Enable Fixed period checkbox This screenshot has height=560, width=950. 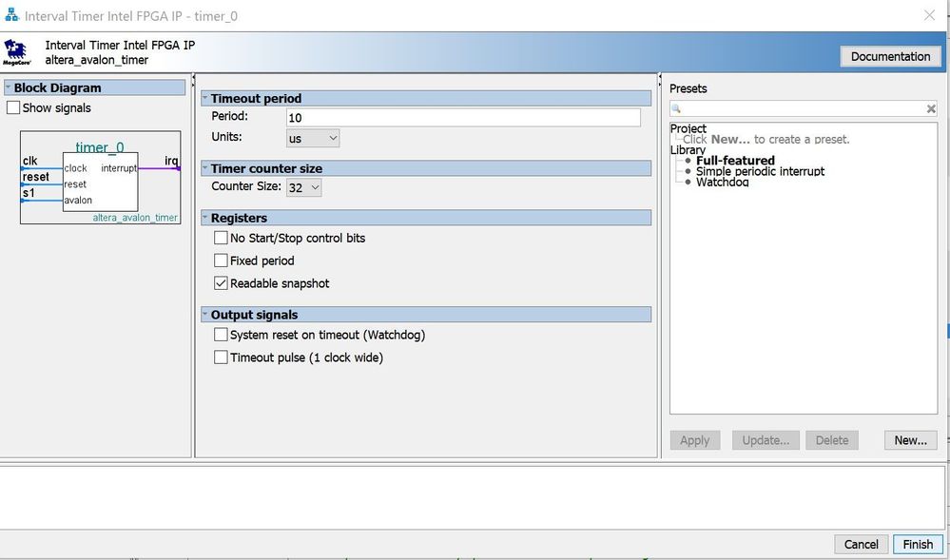coord(221,261)
